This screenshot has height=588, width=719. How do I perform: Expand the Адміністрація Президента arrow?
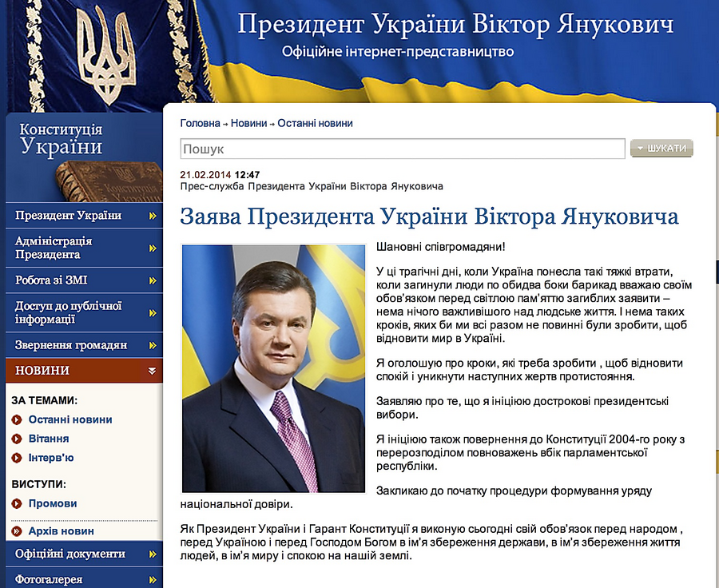(152, 248)
